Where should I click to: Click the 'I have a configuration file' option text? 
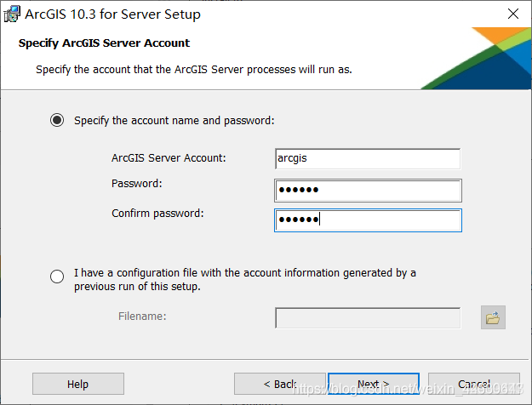(245, 279)
